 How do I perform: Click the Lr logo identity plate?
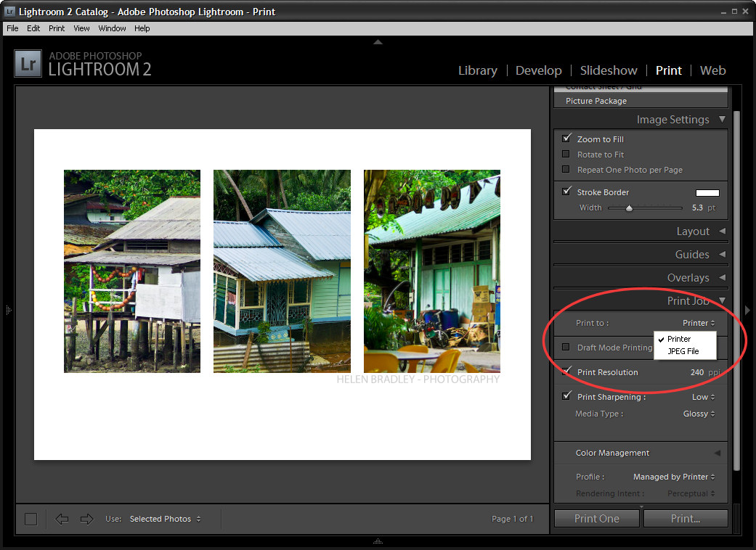point(28,64)
